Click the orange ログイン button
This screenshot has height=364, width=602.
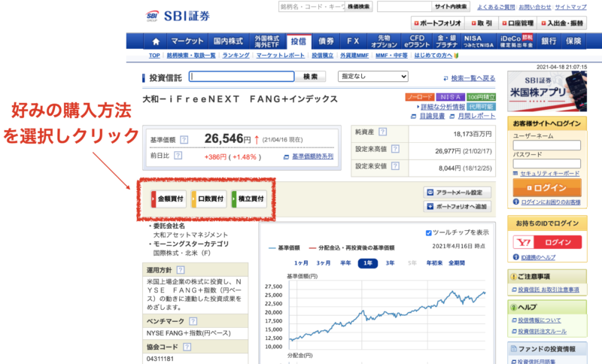coord(547,188)
